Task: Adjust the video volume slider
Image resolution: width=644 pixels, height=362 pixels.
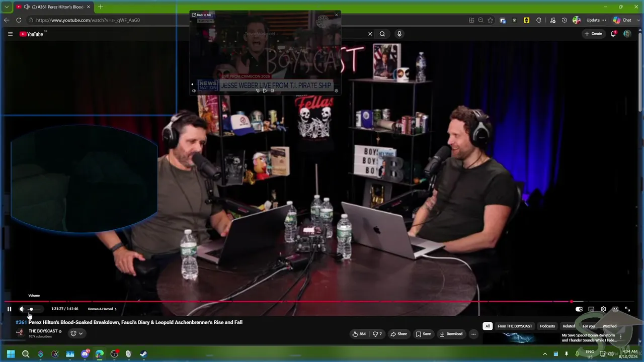Action: point(35,309)
